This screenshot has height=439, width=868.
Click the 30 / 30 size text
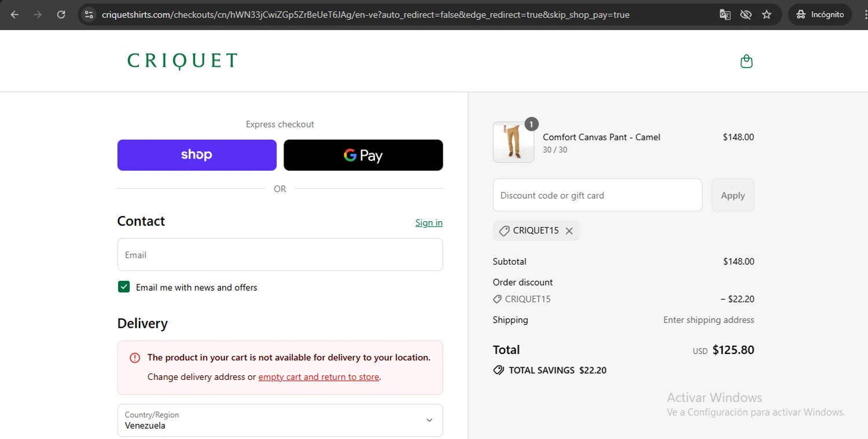555,149
